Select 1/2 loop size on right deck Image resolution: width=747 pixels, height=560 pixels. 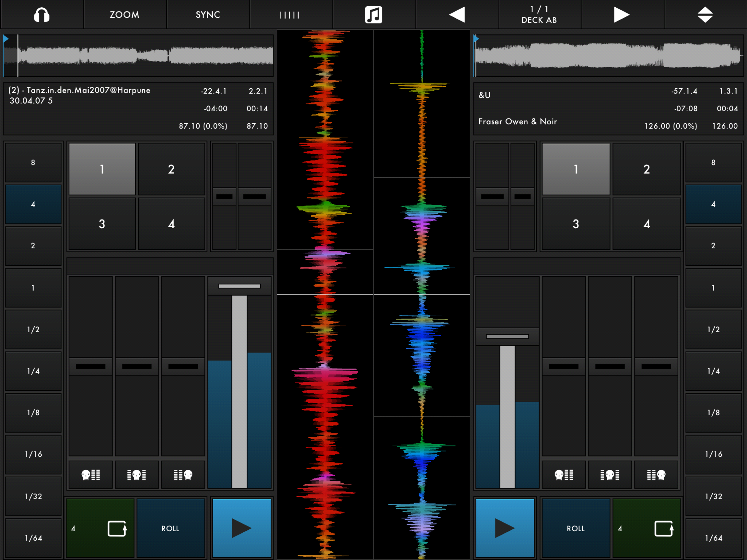coord(713,330)
